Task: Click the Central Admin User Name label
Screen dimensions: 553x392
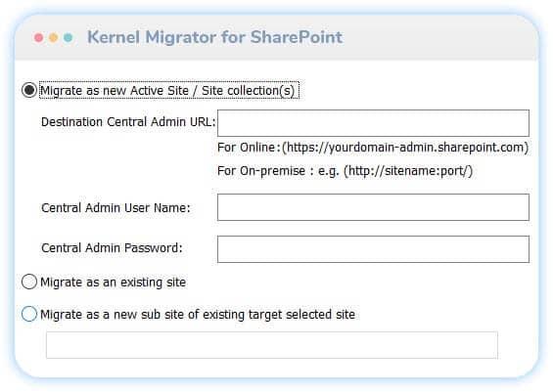Action: click(115, 208)
